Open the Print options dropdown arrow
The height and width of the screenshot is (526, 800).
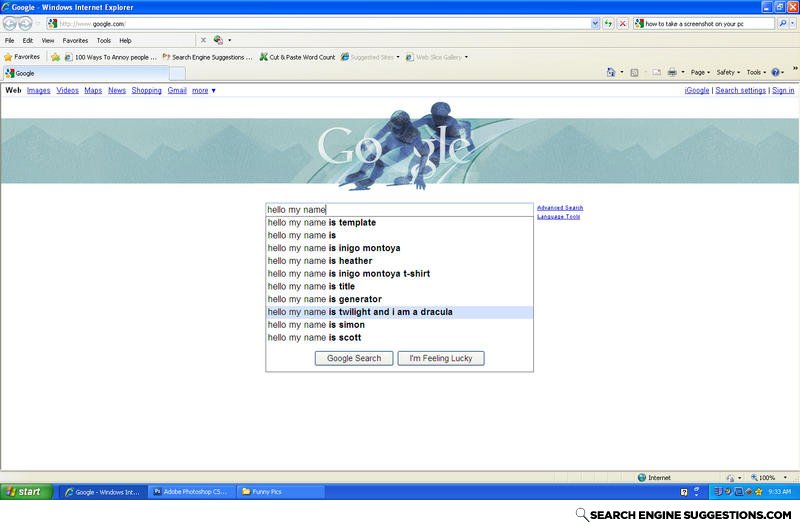tap(683, 72)
